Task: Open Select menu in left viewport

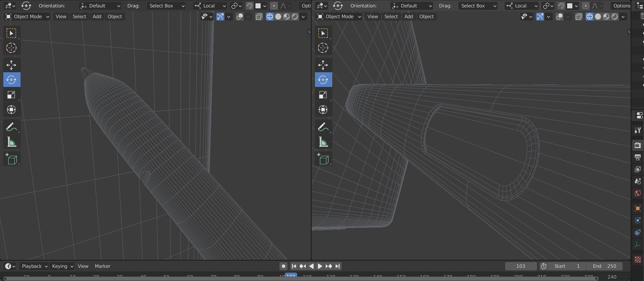Action: click(79, 17)
